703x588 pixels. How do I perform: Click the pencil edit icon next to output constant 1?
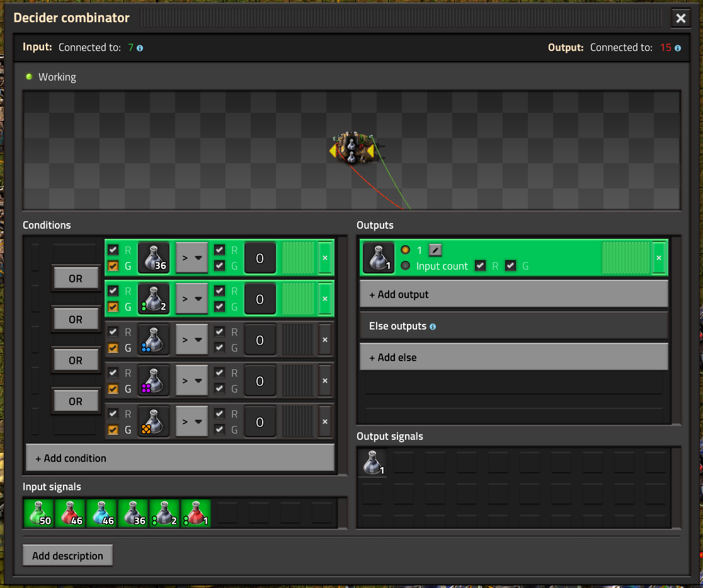coord(435,250)
